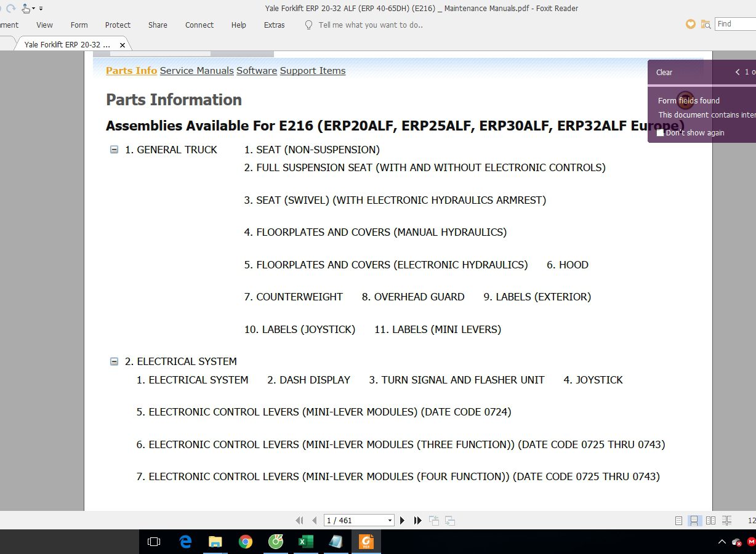Viewport: 756px width, 554px height.
Task: Open Google Chrome from taskbar
Action: pyautogui.click(x=245, y=542)
